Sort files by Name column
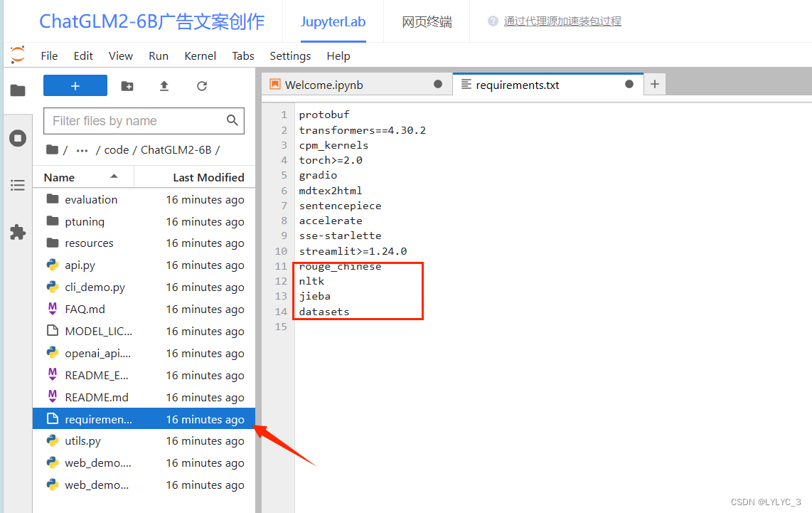The width and height of the screenshot is (812, 513). [x=83, y=177]
